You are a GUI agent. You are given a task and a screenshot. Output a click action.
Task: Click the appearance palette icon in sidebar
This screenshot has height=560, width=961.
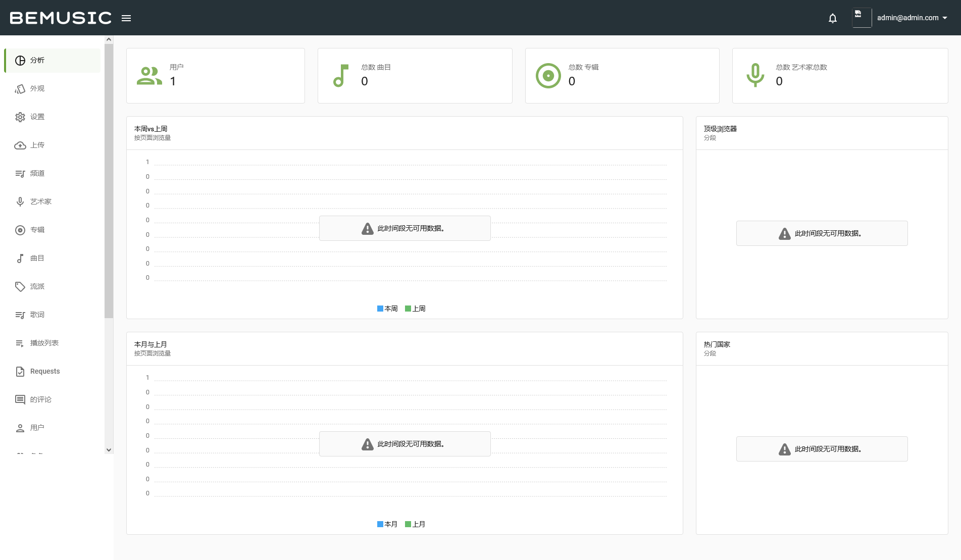click(20, 89)
